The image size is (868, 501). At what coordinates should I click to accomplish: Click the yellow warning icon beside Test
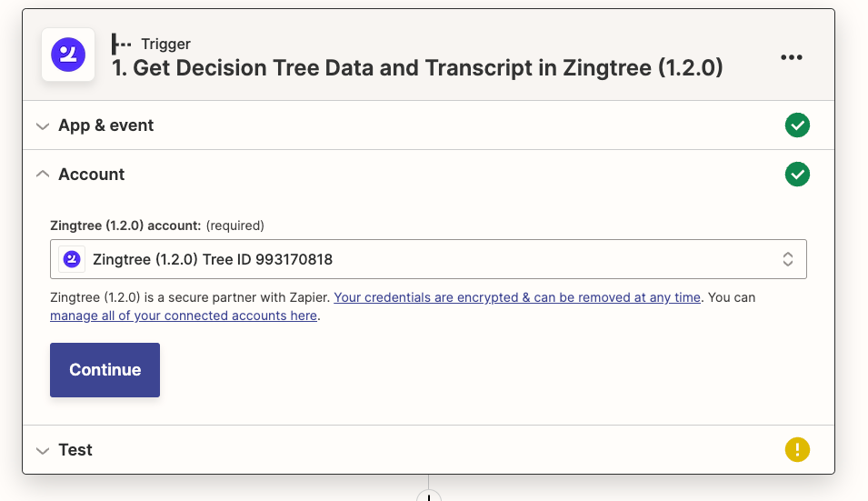(797, 449)
